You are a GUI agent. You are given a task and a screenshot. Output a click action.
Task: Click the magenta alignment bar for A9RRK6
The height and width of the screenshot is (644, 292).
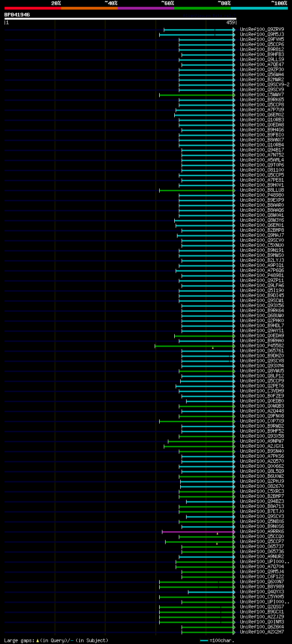click(198, 531)
